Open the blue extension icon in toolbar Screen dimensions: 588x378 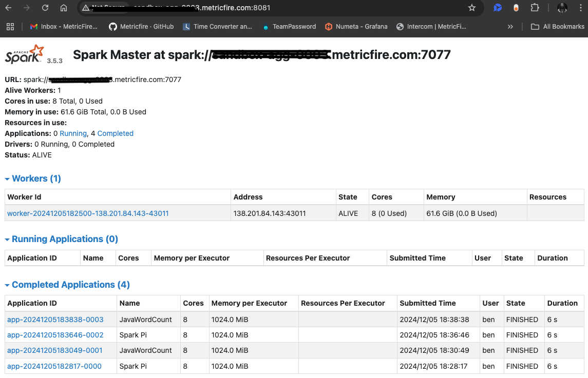pos(498,8)
